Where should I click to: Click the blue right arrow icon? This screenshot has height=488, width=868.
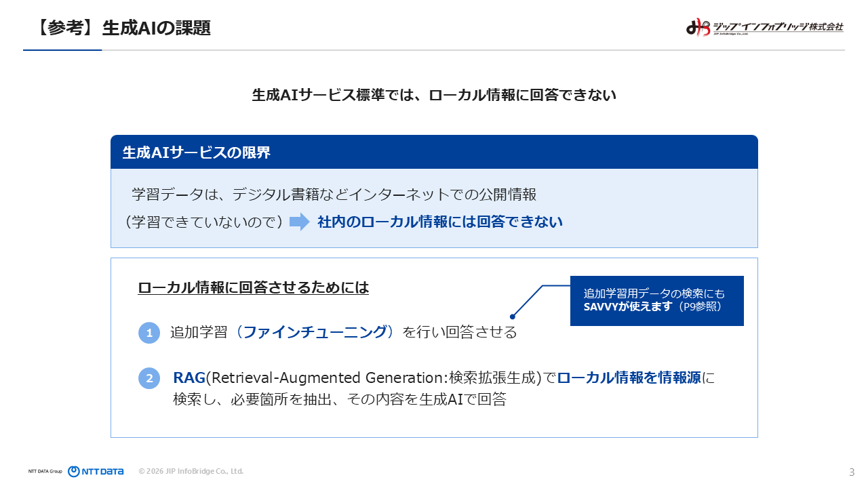[299, 222]
